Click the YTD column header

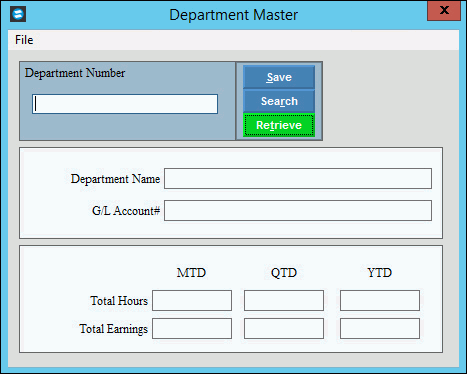pos(380,273)
